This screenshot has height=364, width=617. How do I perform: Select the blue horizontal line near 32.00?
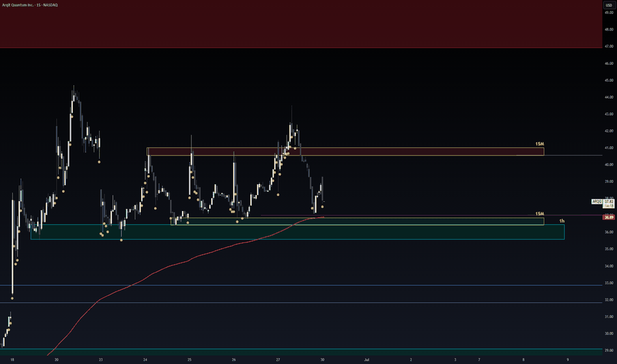point(301,302)
